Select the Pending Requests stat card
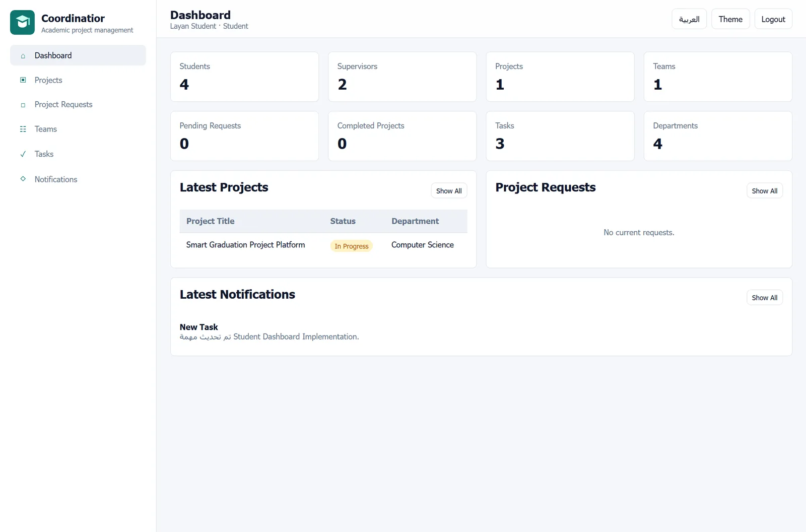 click(x=244, y=136)
